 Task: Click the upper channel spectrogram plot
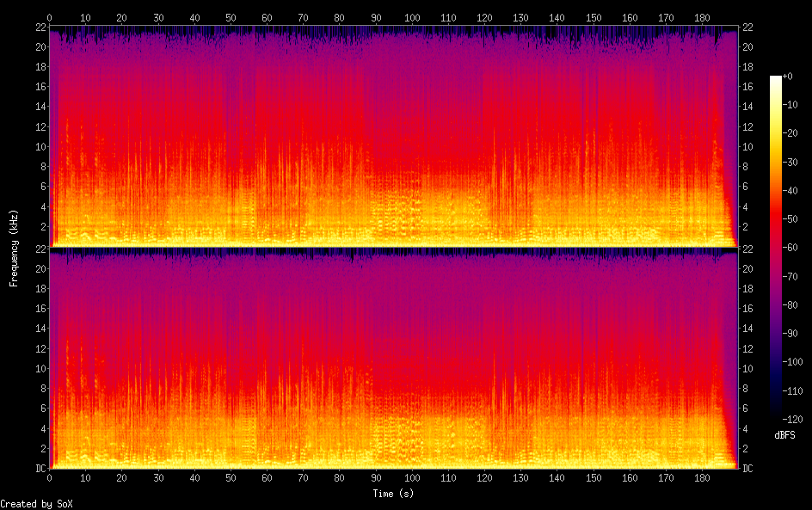[394, 136]
